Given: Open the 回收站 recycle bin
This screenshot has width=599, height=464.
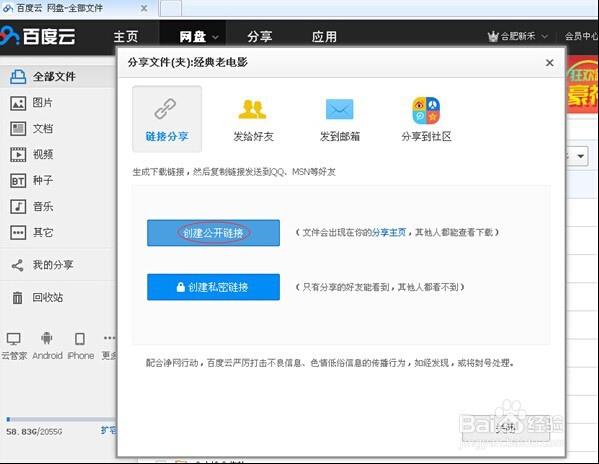Looking at the screenshot, I should point(47,297).
